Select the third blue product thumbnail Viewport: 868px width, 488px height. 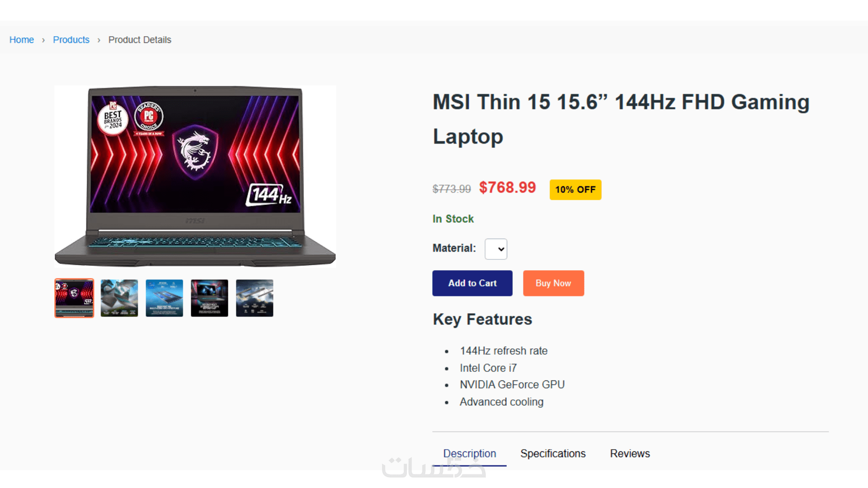click(x=165, y=298)
